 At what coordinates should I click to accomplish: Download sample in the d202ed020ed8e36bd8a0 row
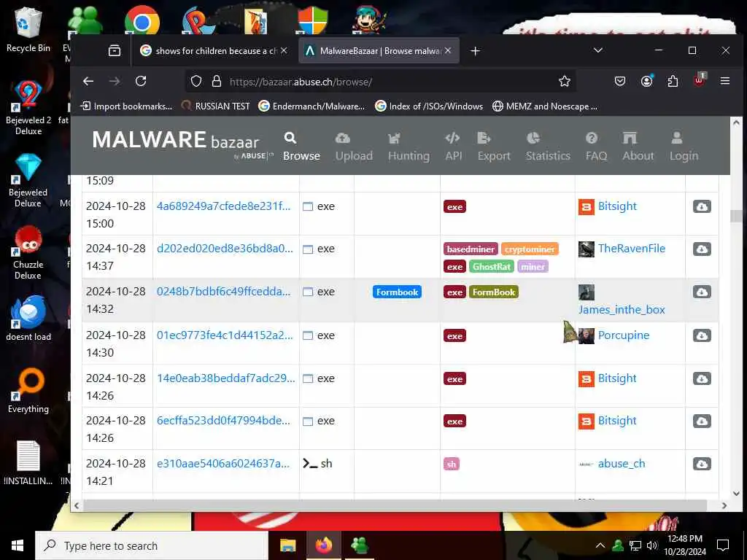click(x=702, y=249)
